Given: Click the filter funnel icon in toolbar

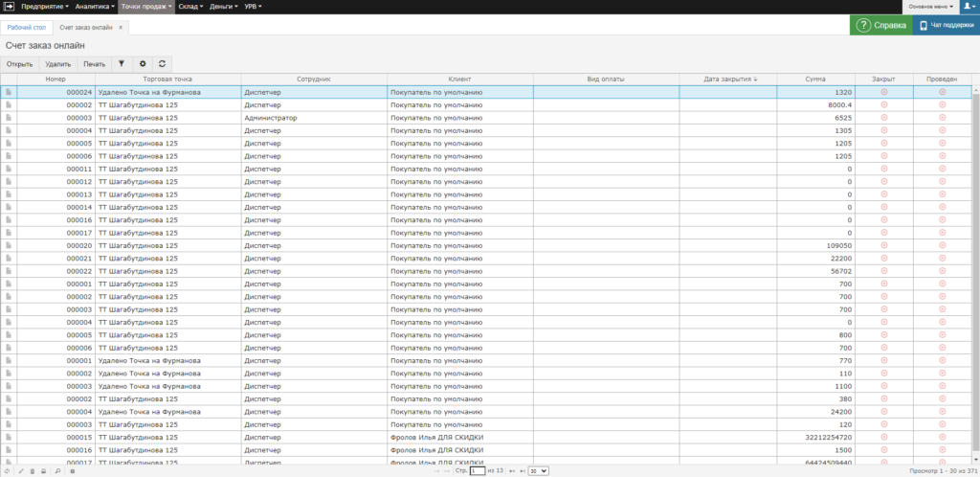Looking at the screenshot, I should pos(122,64).
